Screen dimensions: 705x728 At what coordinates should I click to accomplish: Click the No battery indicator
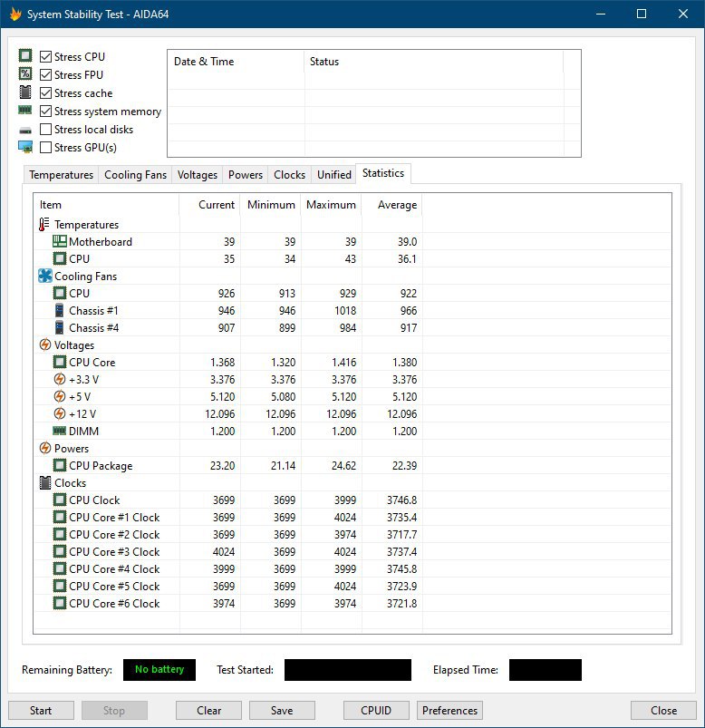159,669
